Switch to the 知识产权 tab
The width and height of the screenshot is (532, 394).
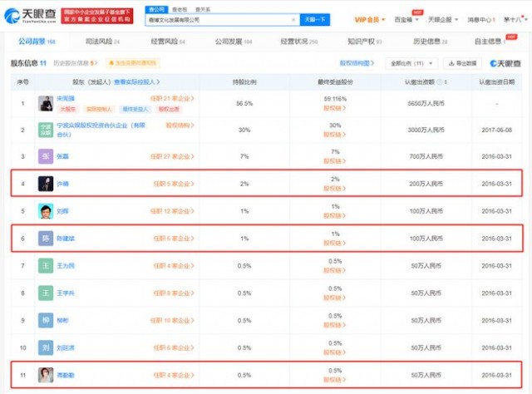(365, 42)
